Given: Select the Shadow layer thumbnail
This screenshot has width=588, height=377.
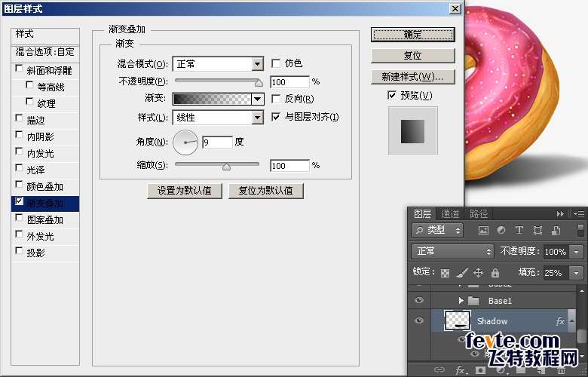Looking at the screenshot, I should pyautogui.click(x=457, y=320).
